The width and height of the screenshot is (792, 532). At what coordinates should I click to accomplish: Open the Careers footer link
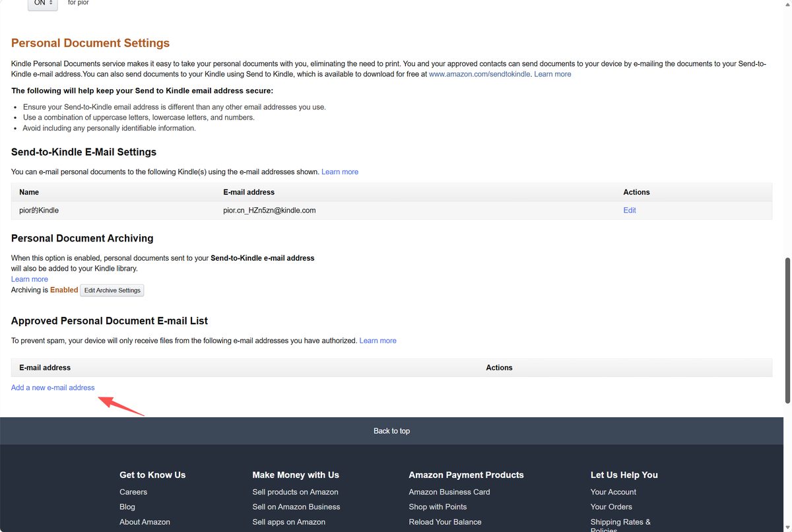[x=133, y=492]
